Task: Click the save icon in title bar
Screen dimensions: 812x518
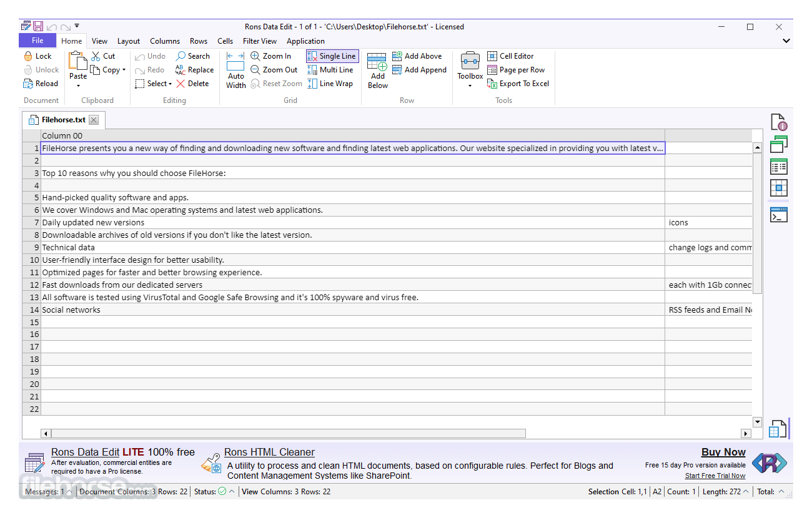Action: tap(38, 26)
